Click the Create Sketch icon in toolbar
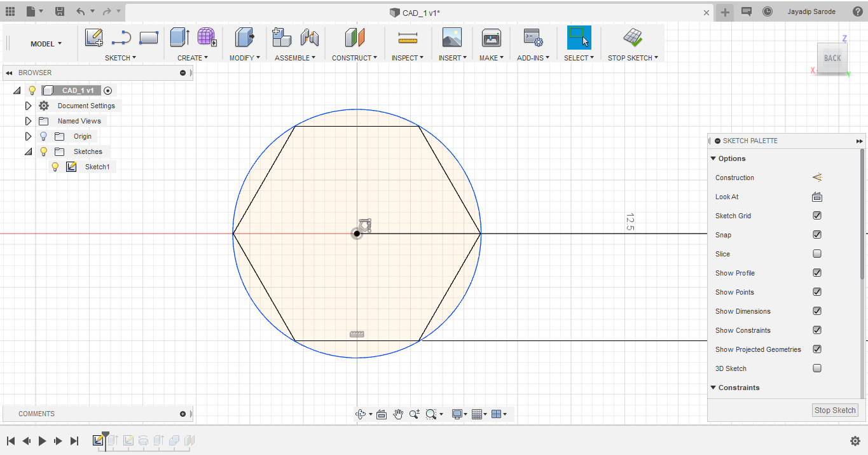 click(x=94, y=38)
